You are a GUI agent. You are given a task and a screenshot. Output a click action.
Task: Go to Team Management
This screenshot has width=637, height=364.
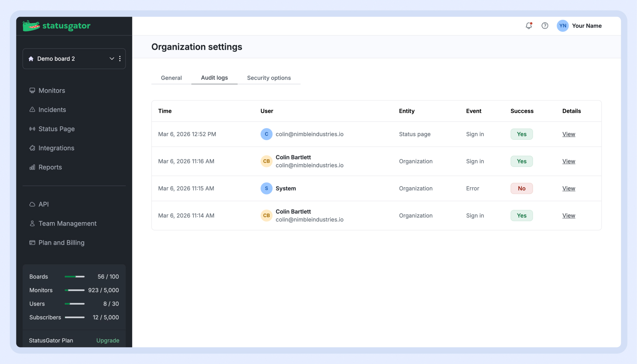tap(67, 223)
